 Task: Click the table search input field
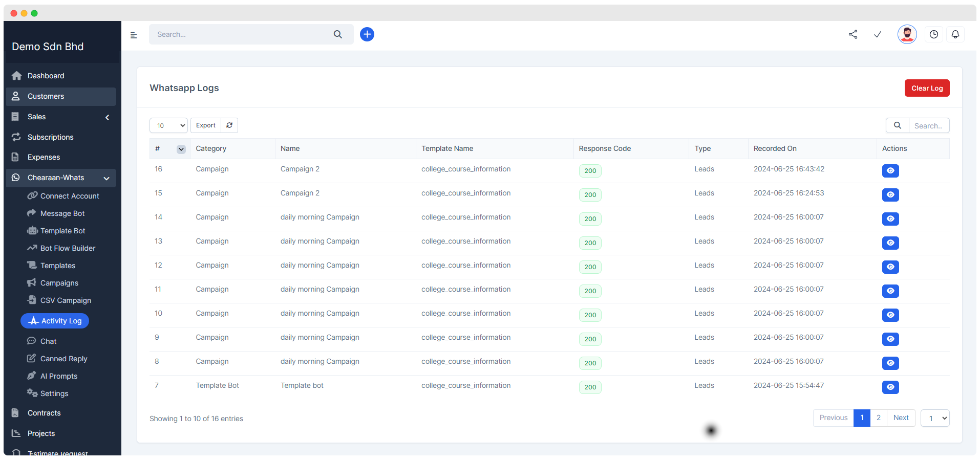pos(928,126)
